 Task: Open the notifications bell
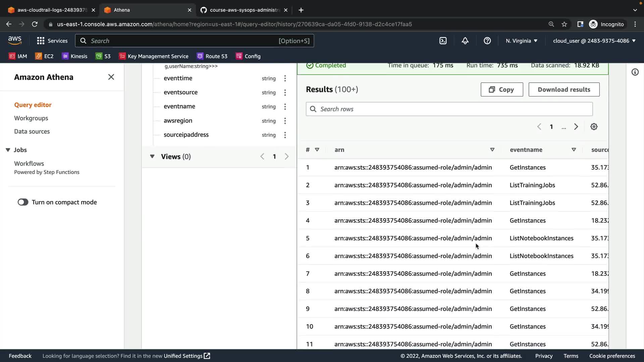click(465, 41)
